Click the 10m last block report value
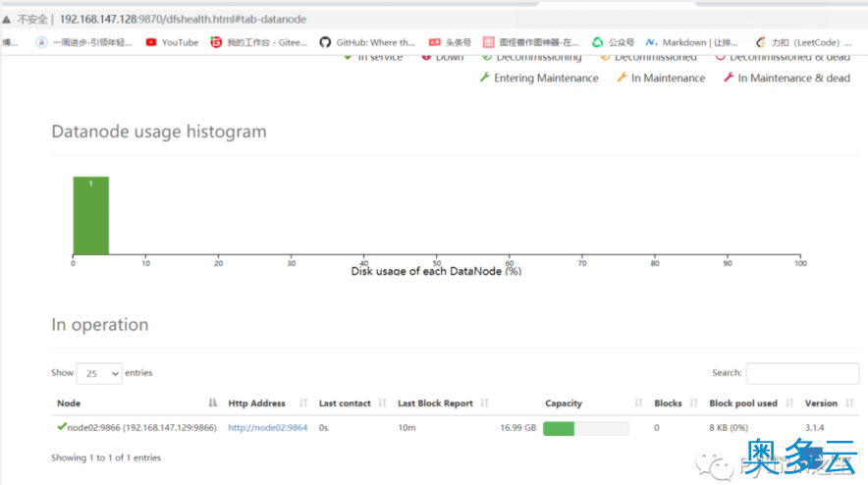Screen dimensions: 868x485 click(x=407, y=427)
